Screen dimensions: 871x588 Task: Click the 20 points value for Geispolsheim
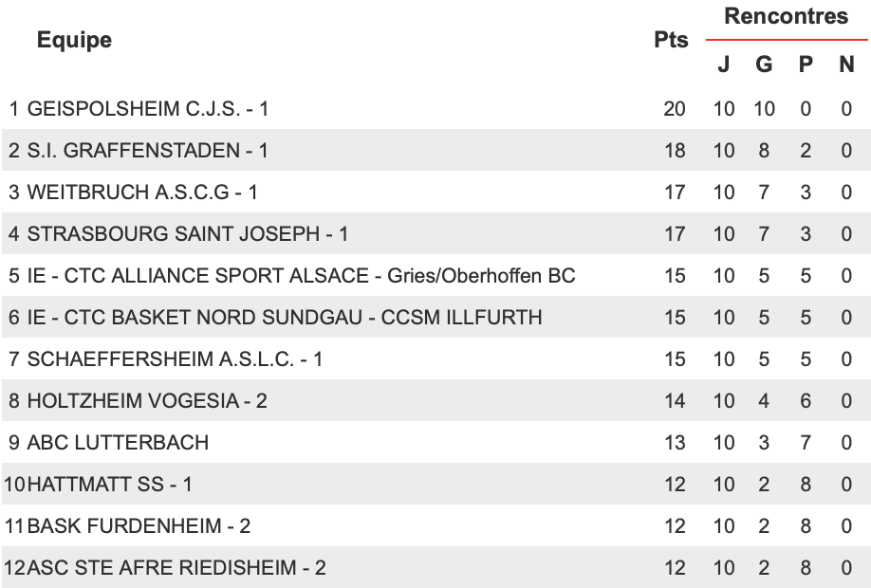point(675,109)
